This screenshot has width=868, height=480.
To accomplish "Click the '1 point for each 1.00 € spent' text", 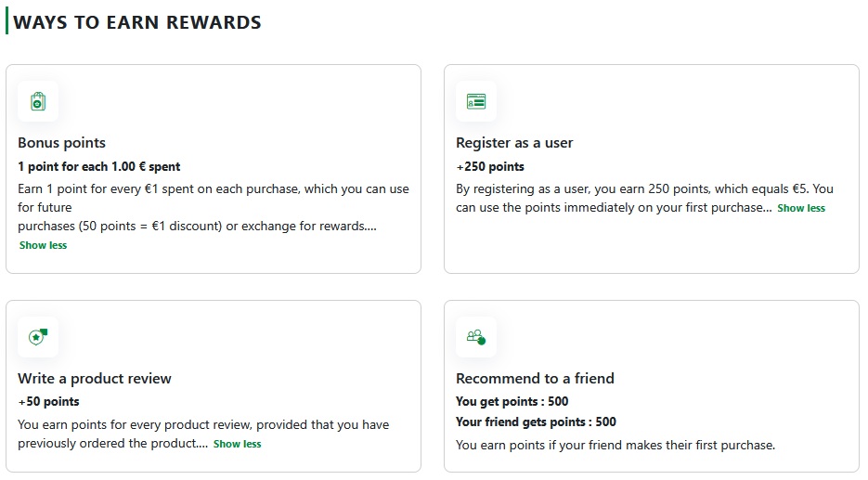I will 99,167.
